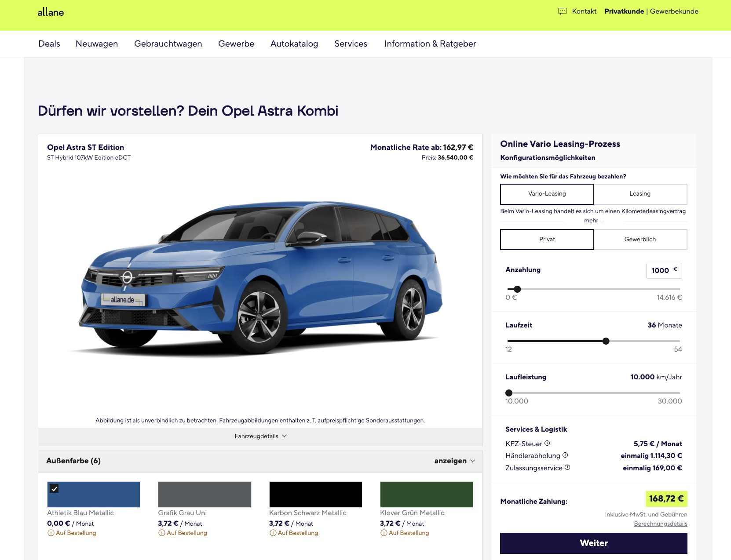The width and height of the screenshot is (731, 560).
Task: Click info icon under Grafik Grau Uni
Action: (162, 533)
